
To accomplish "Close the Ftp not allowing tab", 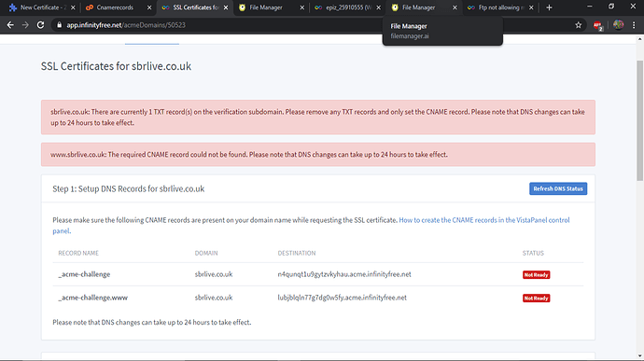I will (x=531, y=7).
